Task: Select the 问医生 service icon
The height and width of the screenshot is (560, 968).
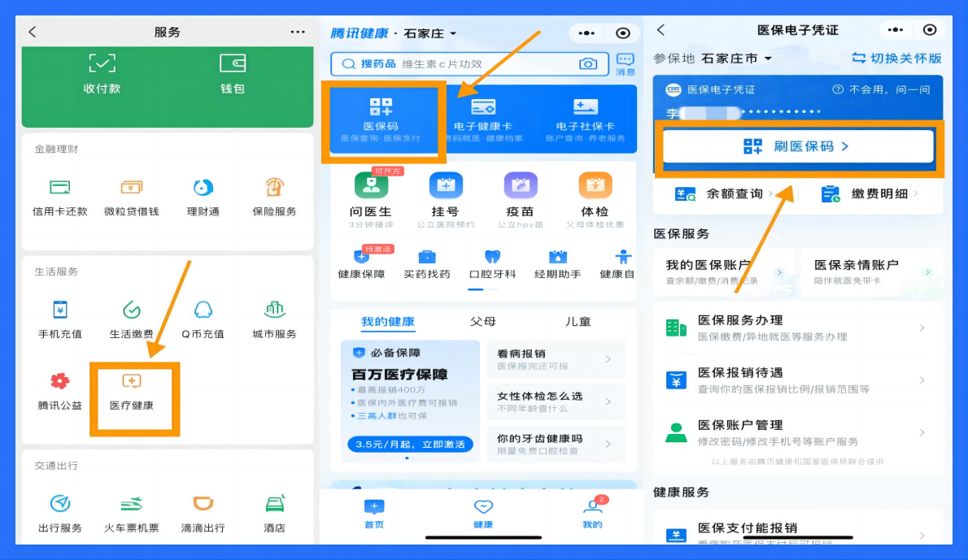Action: click(x=370, y=193)
